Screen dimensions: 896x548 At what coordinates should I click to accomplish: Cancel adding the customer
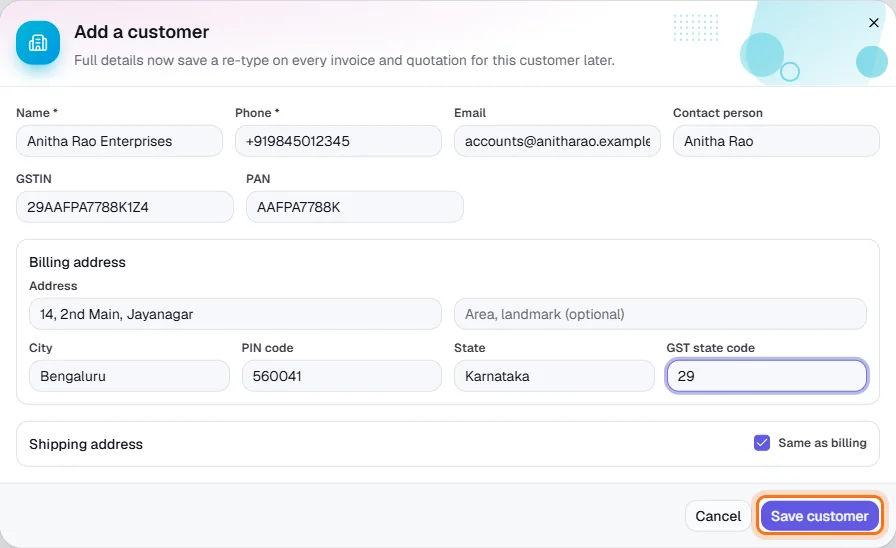pos(718,516)
